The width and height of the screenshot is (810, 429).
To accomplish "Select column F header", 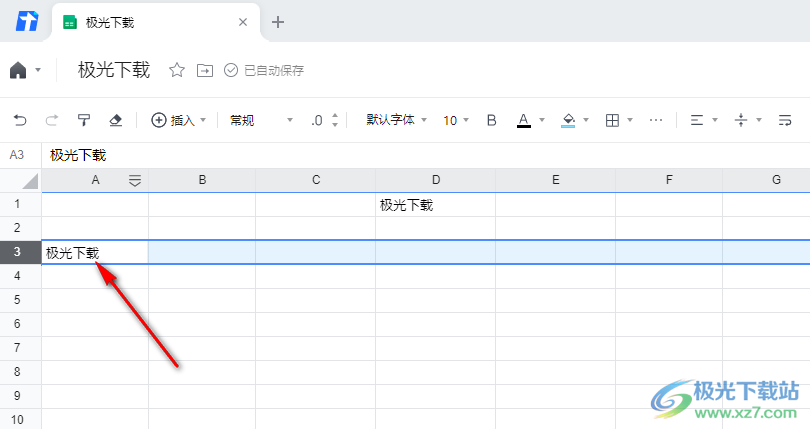I will [x=669, y=180].
